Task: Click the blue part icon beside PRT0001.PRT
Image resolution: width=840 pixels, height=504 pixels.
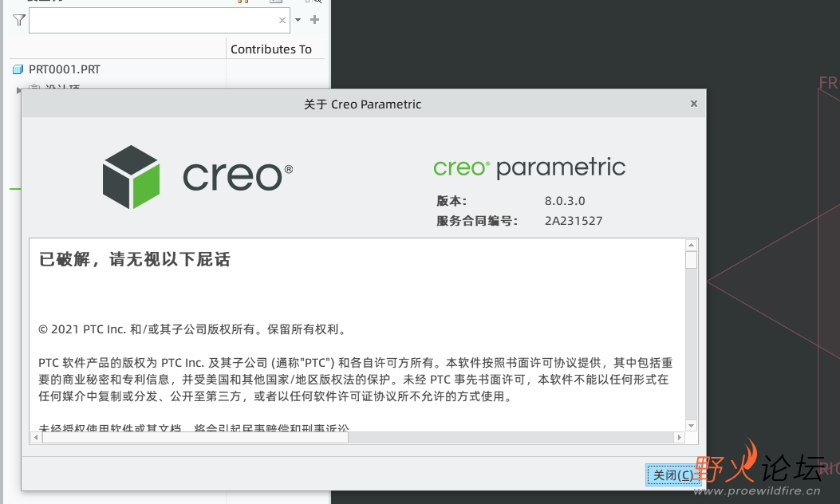Action: click(x=18, y=69)
